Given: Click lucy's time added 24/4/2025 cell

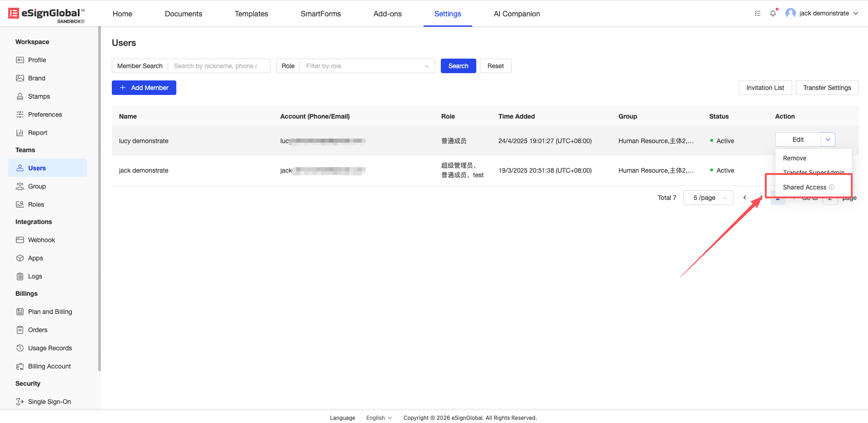Looking at the screenshot, I should coord(545,141).
